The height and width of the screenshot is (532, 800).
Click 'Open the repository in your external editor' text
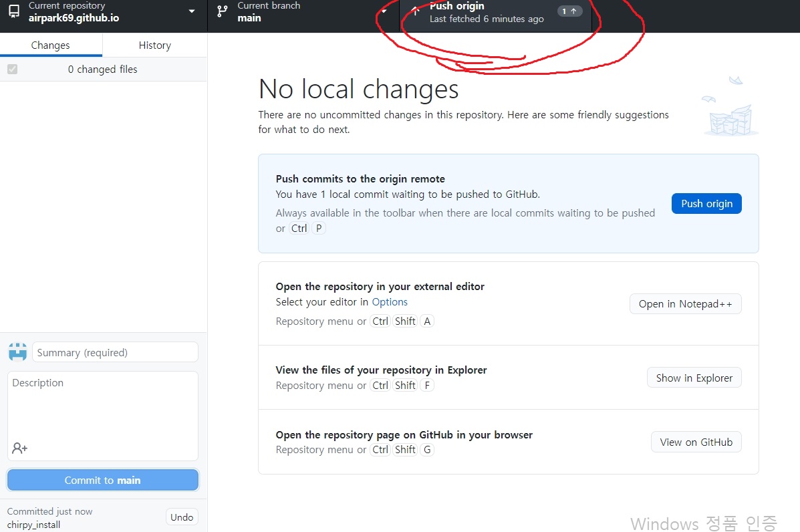point(380,287)
